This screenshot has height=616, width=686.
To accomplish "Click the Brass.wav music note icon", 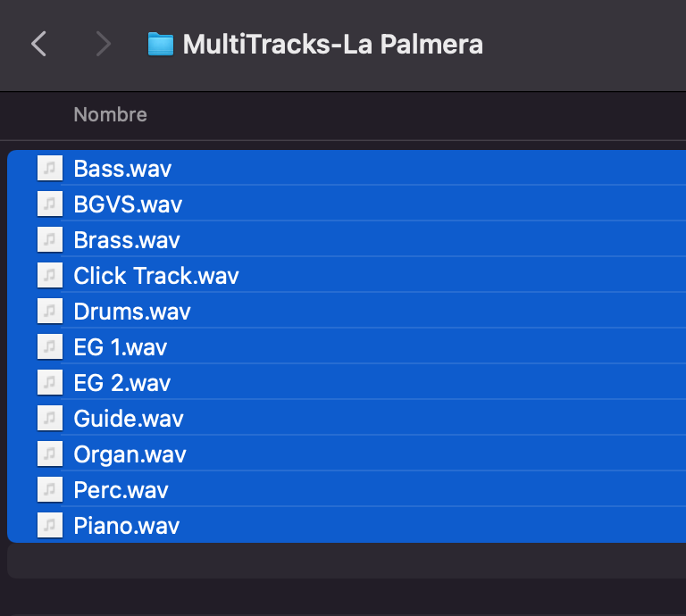I will (50, 239).
